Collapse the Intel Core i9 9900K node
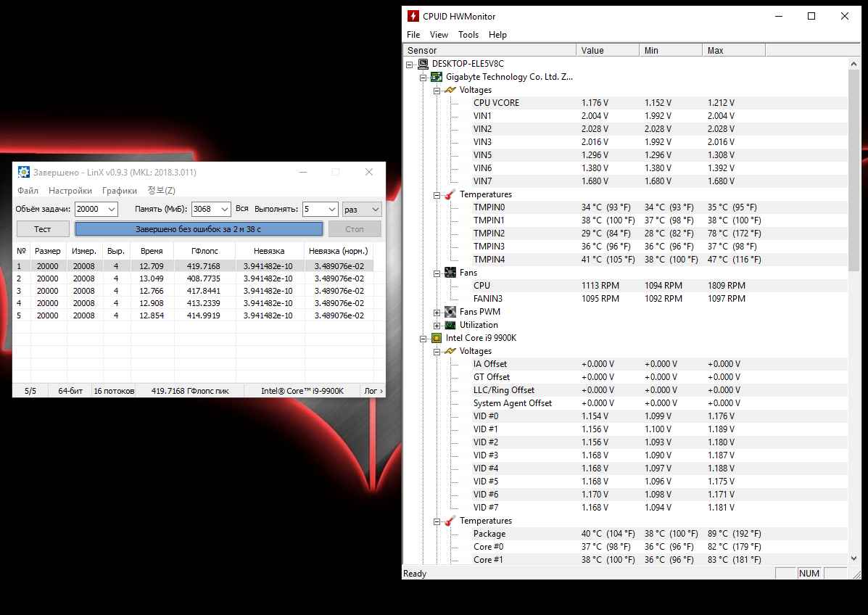Viewport: 868px width, 615px height. pyautogui.click(x=423, y=338)
